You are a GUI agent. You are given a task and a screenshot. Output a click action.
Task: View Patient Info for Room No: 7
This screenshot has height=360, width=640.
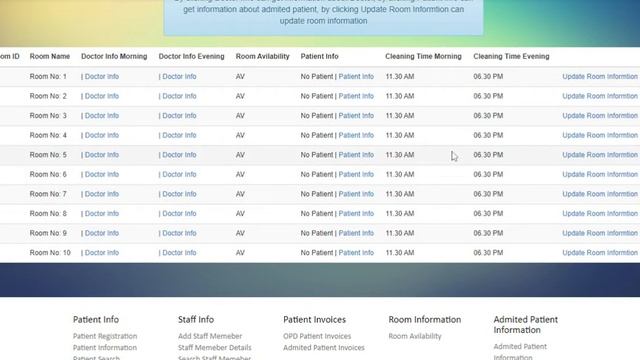pos(356,194)
